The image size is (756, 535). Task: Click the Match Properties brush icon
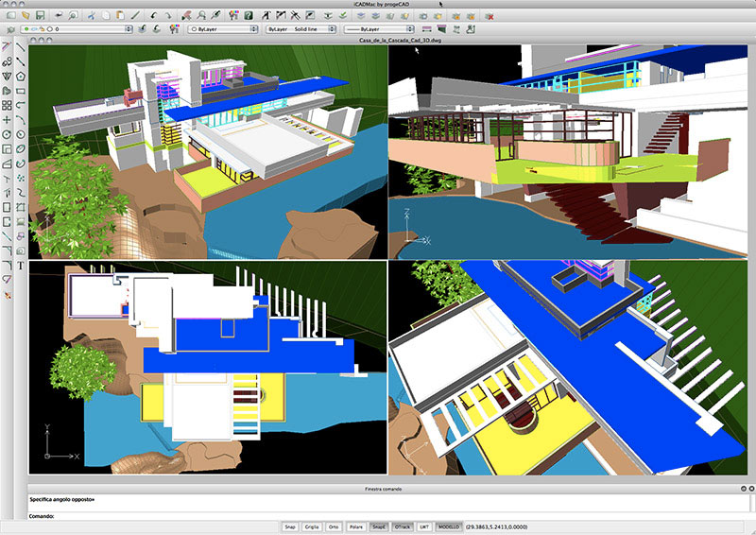(x=135, y=15)
